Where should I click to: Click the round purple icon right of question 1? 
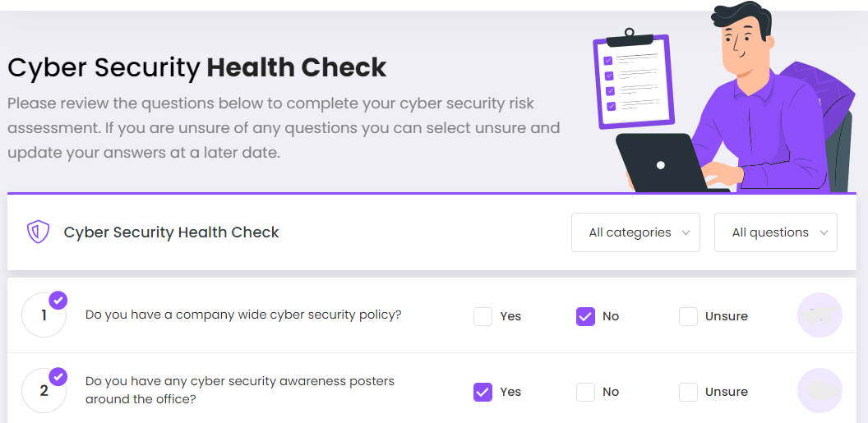[x=820, y=315]
